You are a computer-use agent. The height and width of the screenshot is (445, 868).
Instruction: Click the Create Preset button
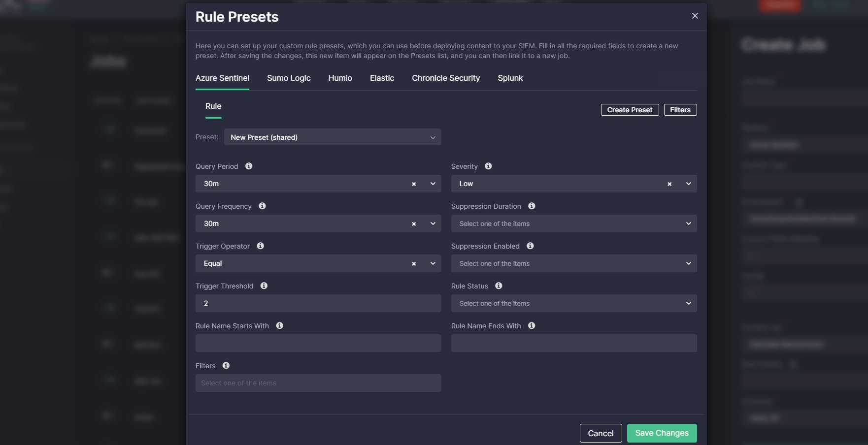tap(630, 110)
